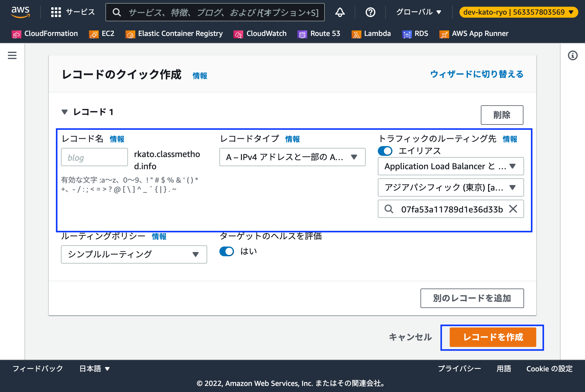Collapse the レコード 1 section
Image resolution: width=585 pixels, height=392 pixels.
(x=65, y=112)
